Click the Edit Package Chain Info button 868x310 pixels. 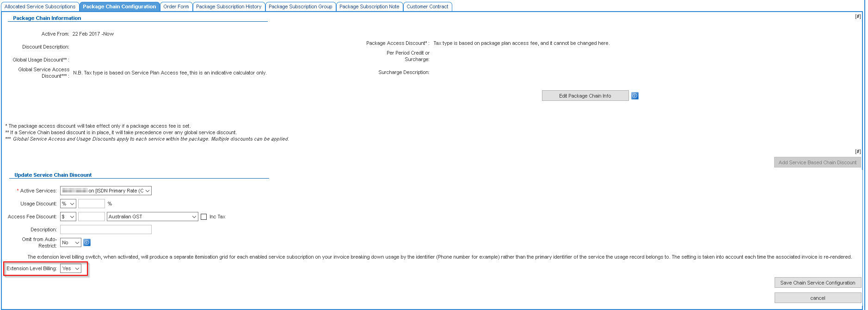(x=585, y=96)
